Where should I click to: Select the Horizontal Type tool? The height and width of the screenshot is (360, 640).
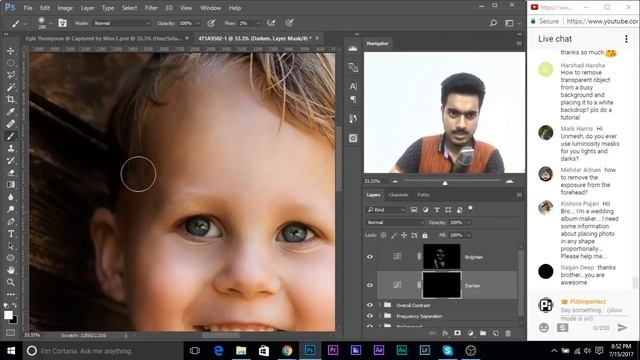pyautogui.click(x=11, y=234)
